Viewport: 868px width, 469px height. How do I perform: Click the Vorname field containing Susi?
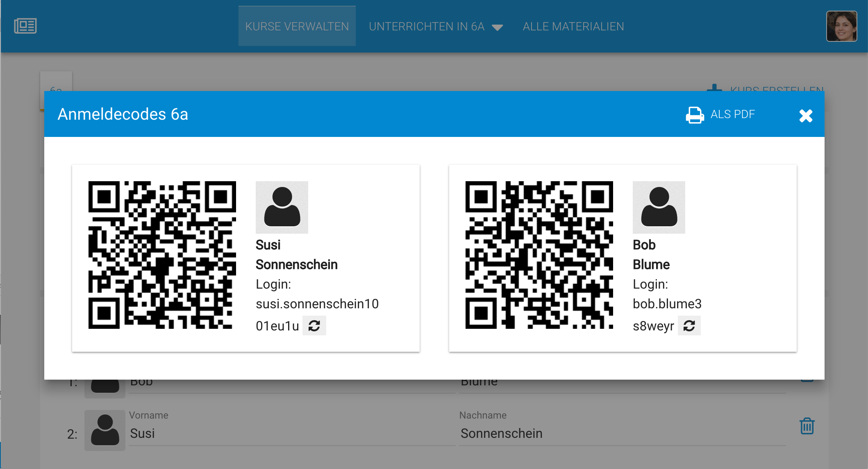pyautogui.click(x=292, y=434)
